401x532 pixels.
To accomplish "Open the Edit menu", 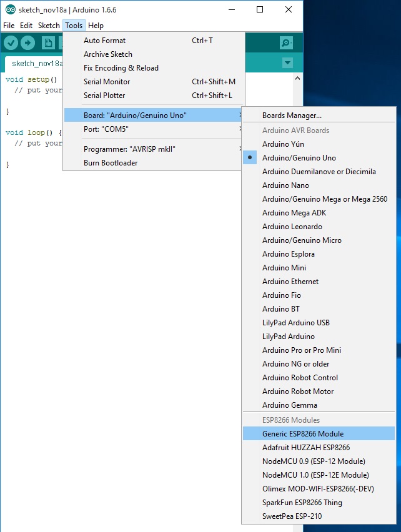I will (x=26, y=26).
